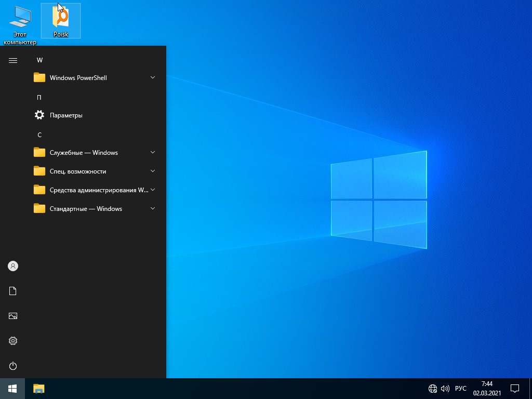
Task: Switch input language via РУС indicator
Action: point(460,389)
